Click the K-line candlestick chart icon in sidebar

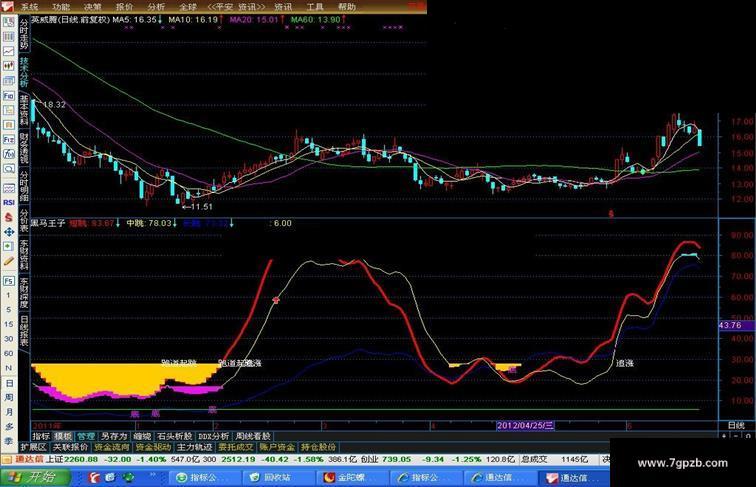(x=9, y=66)
